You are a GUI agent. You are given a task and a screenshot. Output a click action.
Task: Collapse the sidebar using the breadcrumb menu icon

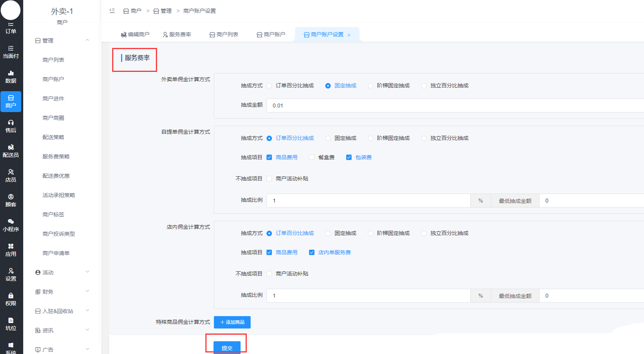(x=112, y=11)
